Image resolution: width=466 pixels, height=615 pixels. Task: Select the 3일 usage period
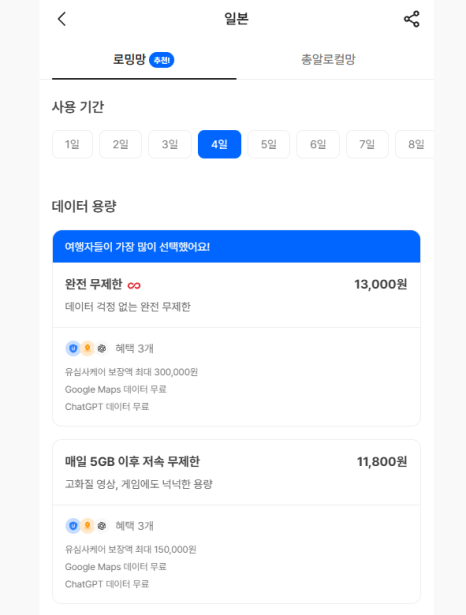coord(170,144)
